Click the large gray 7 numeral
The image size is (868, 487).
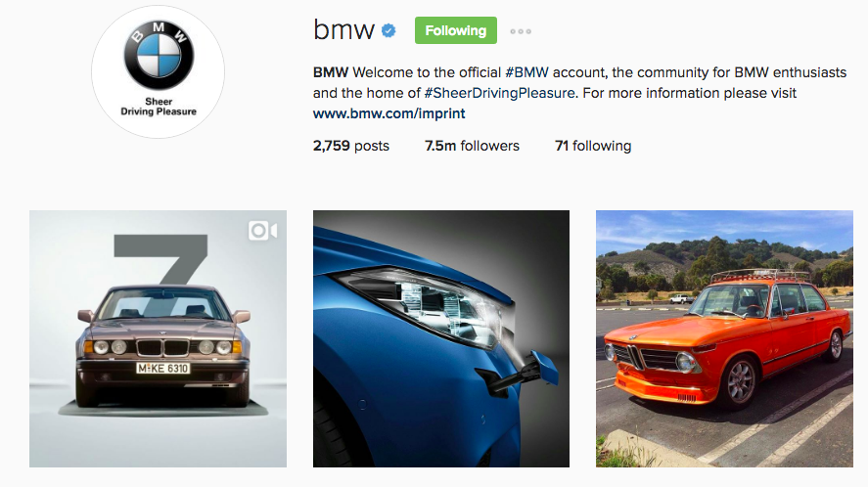(161, 259)
